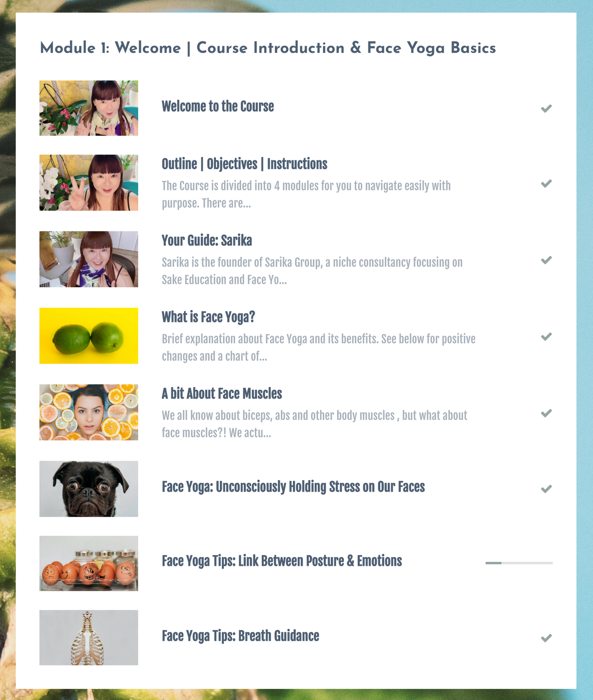The image size is (593, 700).
Task: Click the black pug thumbnail
Action: click(89, 489)
